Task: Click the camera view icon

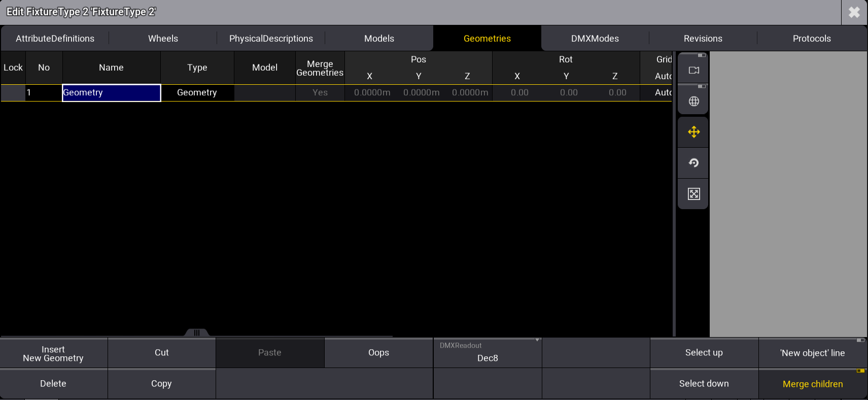Action: coord(693,70)
